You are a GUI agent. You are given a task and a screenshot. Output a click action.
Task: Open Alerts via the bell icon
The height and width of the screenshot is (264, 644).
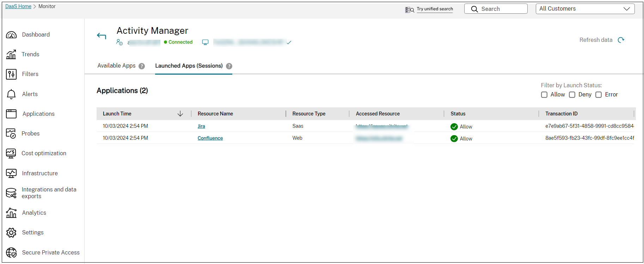click(x=11, y=94)
